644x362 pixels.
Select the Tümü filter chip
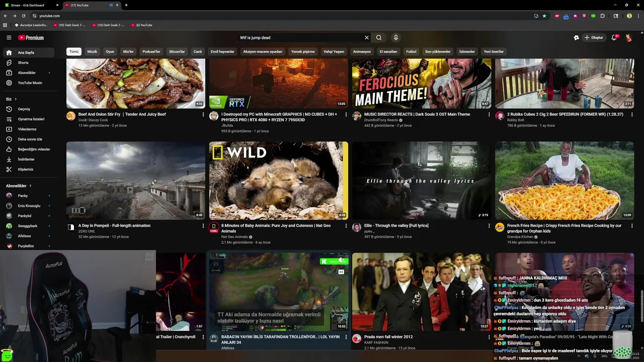74,52
